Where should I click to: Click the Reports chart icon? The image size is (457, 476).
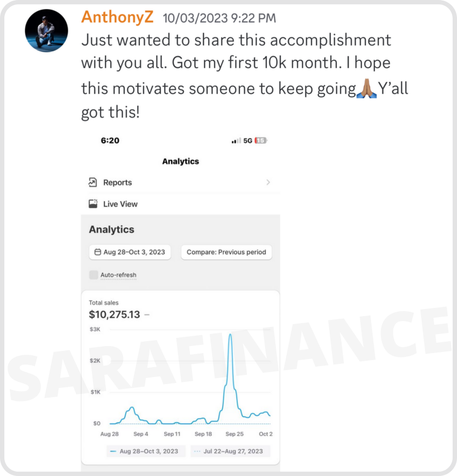(x=92, y=183)
